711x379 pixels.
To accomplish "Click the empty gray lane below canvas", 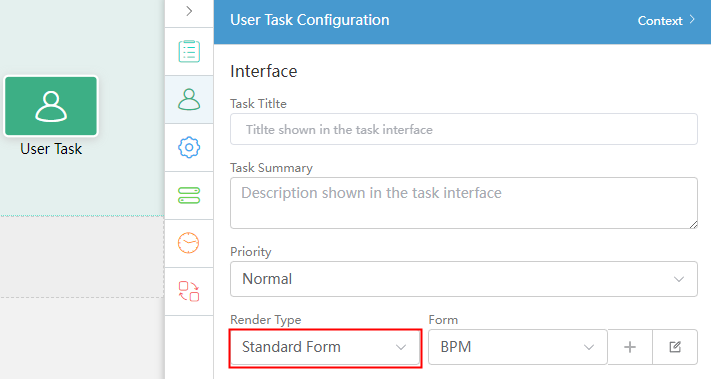I will pyautogui.click(x=82, y=257).
